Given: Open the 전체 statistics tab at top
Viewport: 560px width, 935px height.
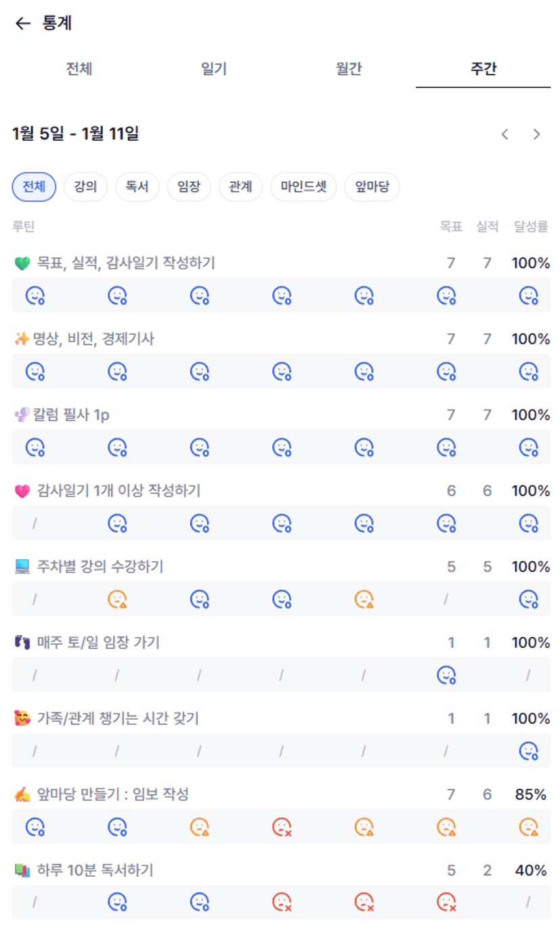Looking at the screenshot, I should pos(79,69).
